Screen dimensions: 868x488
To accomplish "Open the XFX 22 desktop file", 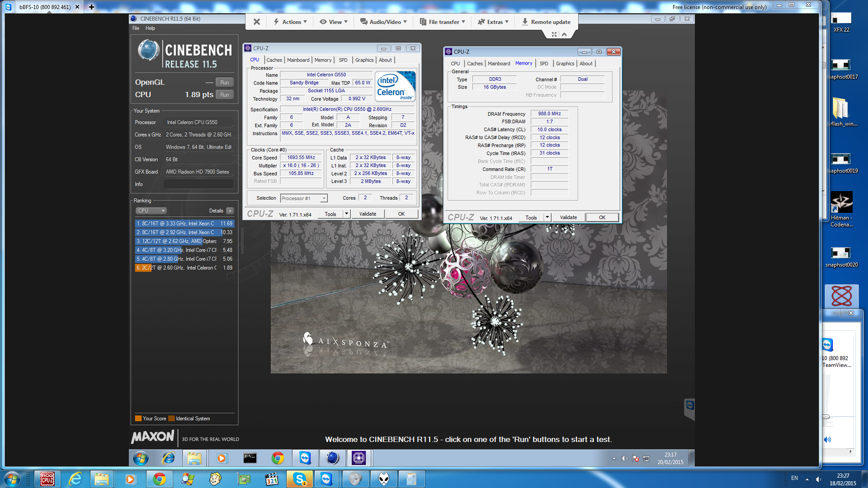I will coord(841,23).
